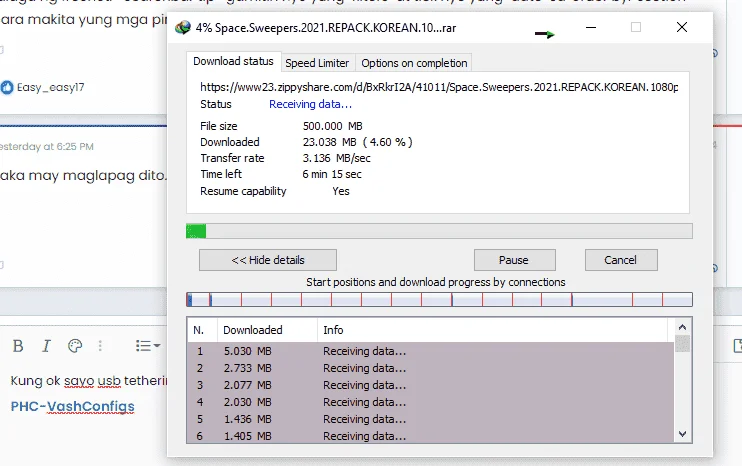The height and width of the screenshot is (466, 742).
Task: Select connection row 2 with 2.733 MB
Action: click(431, 368)
